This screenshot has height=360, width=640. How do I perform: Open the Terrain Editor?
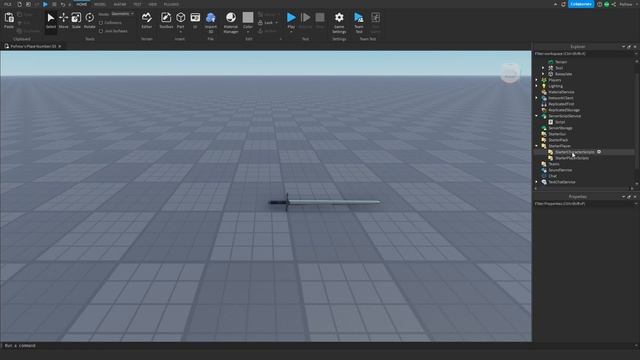coord(147,21)
